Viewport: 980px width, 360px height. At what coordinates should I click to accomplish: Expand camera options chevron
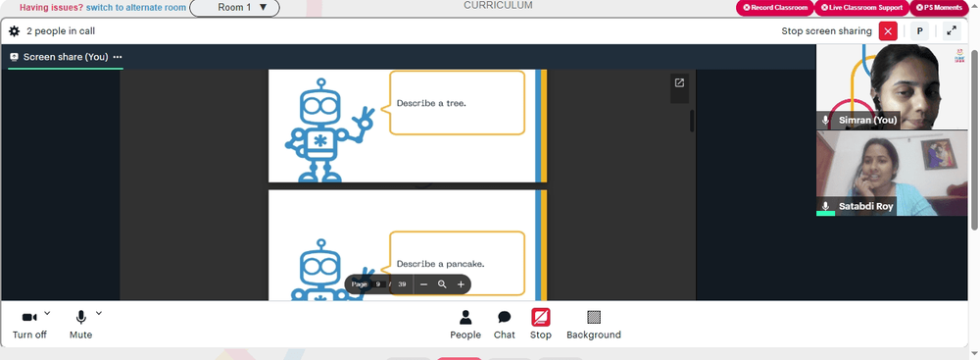(47, 313)
